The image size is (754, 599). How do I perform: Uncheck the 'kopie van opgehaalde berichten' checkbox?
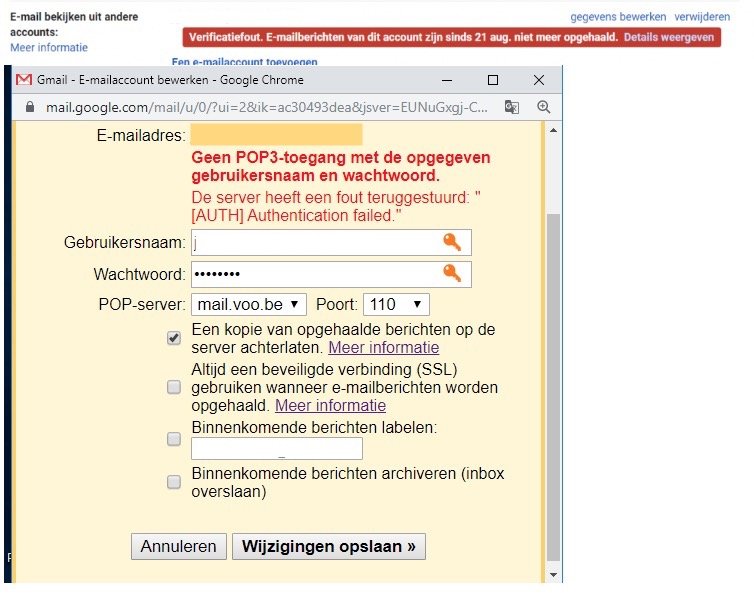174,338
